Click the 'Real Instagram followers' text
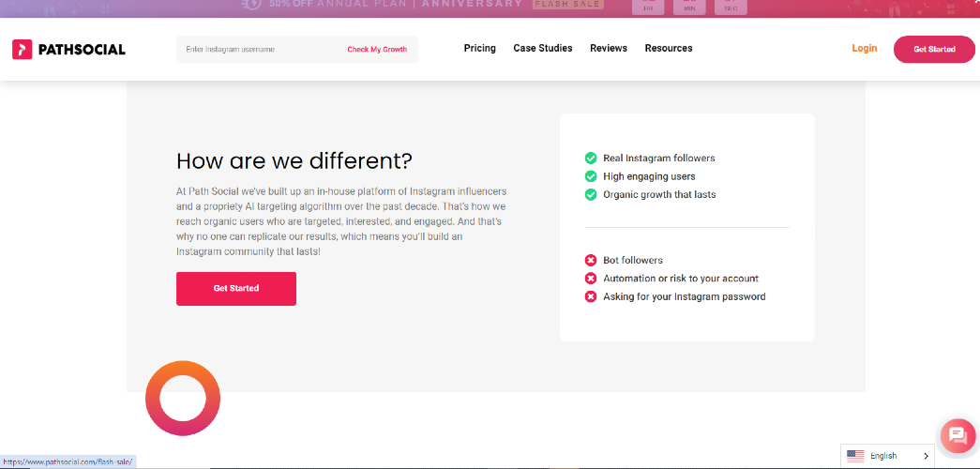 point(658,159)
